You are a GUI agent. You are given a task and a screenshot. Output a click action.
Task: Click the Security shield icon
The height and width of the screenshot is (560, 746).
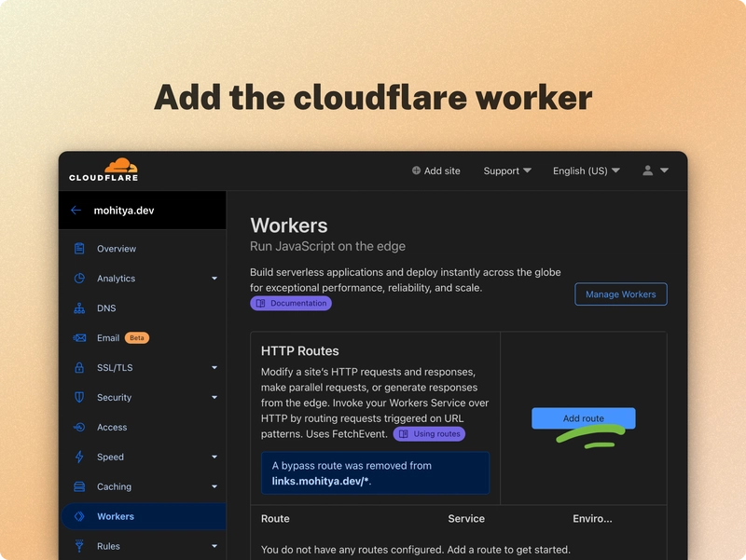coord(79,398)
